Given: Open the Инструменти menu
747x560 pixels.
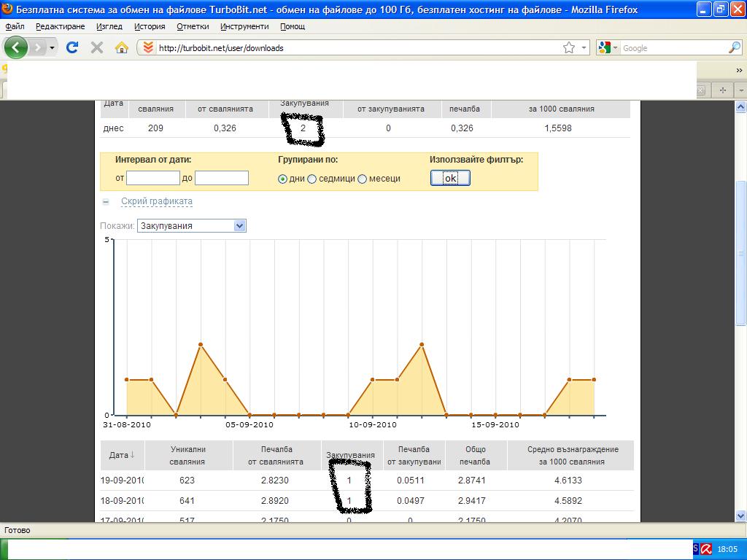Looking at the screenshot, I should (244, 26).
